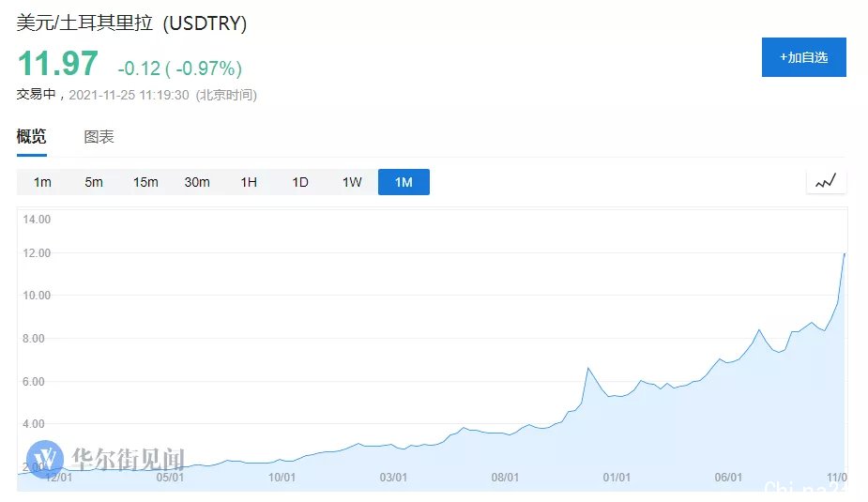
Task: Click the 6.00 y-axis label
Action: (33, 381)
